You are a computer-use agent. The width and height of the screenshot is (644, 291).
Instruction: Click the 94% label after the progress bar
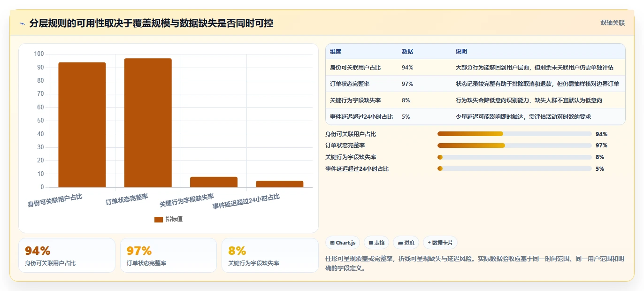[x=601, y=134]
